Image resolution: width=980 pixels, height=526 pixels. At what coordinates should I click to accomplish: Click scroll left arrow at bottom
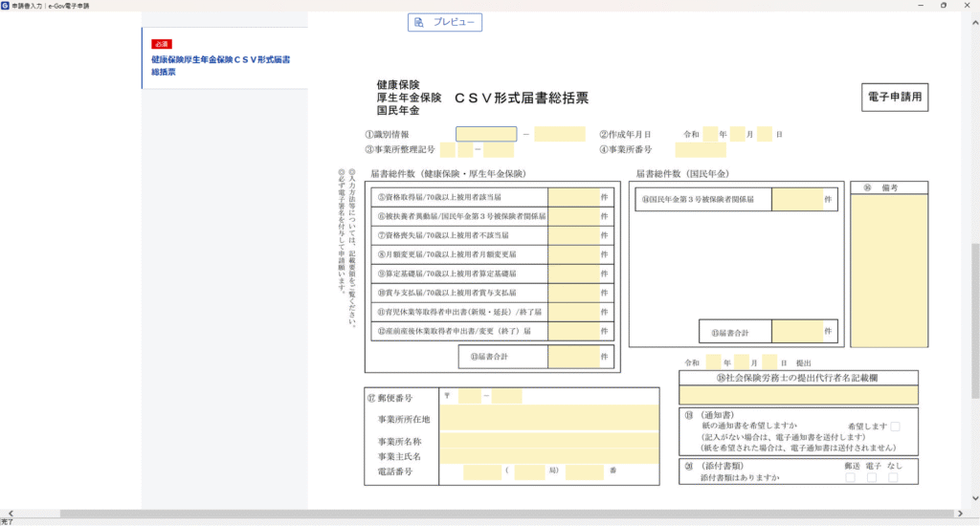(11, 514)
